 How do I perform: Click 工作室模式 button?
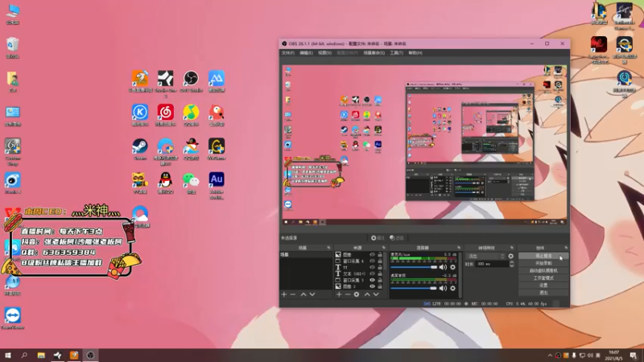click(x=543, y=278)
